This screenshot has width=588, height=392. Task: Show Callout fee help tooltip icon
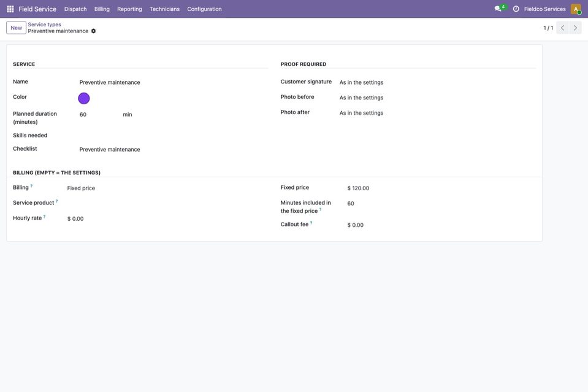click(311, 223)
